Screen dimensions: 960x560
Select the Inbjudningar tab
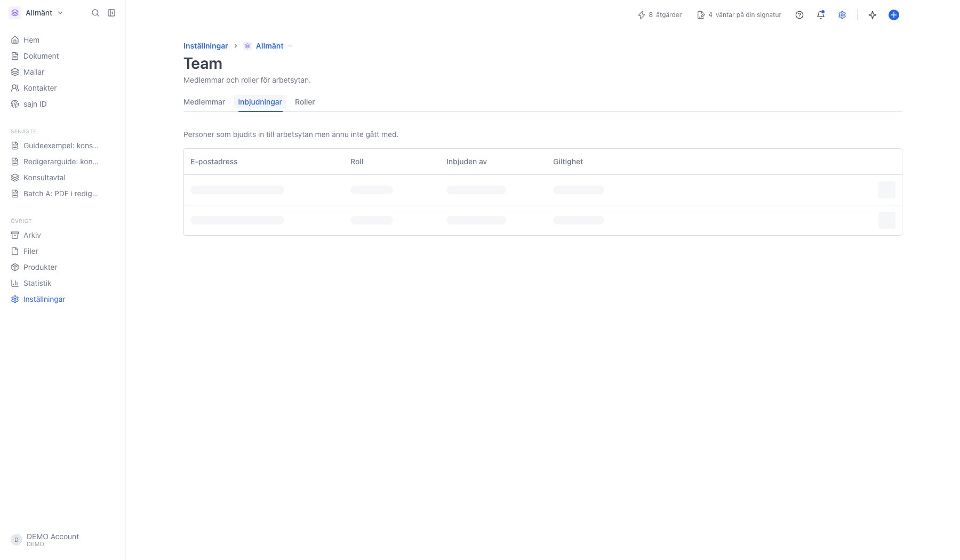[x=260, y=102]
